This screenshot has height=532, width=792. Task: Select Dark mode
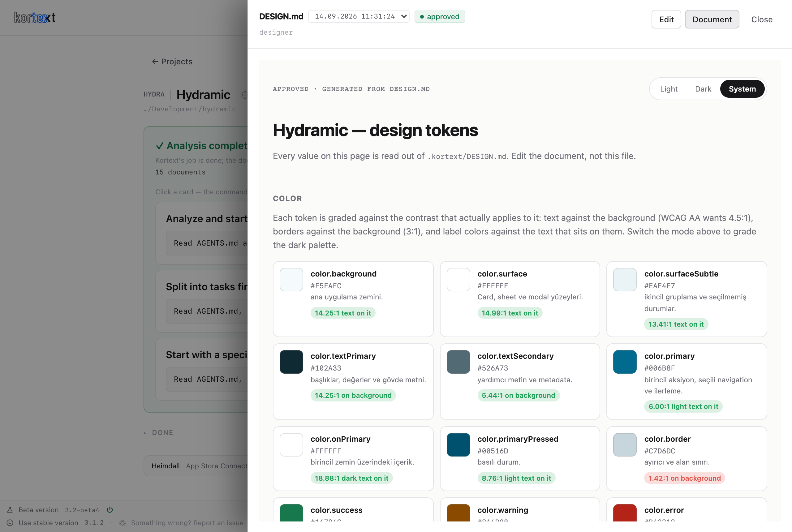(x=703, y=89)
